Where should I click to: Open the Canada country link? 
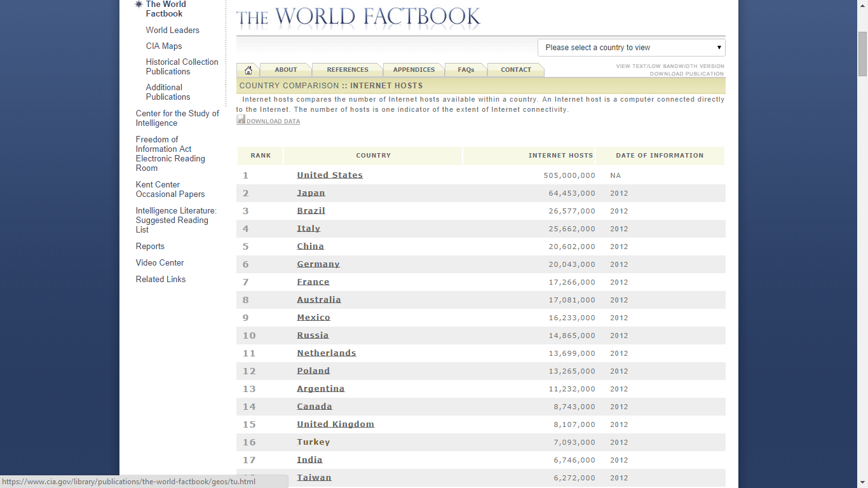[x=315, y=407]
